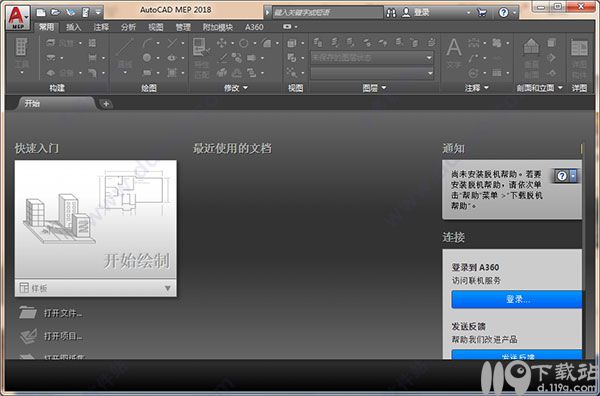This screenshot has height=396, width=600.
Task: Select the large Line tool in 绘图 panel
Action: coord(125,47)
